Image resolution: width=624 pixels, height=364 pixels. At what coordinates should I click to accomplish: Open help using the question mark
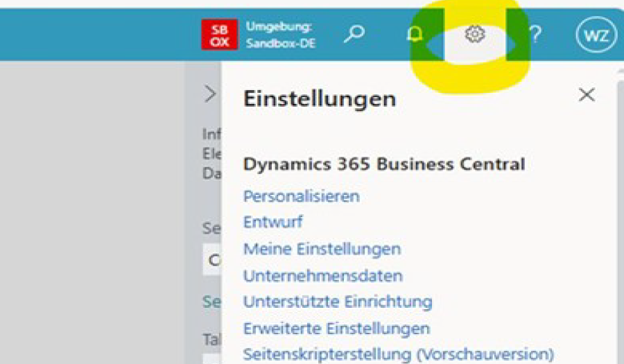click(535, 34)
